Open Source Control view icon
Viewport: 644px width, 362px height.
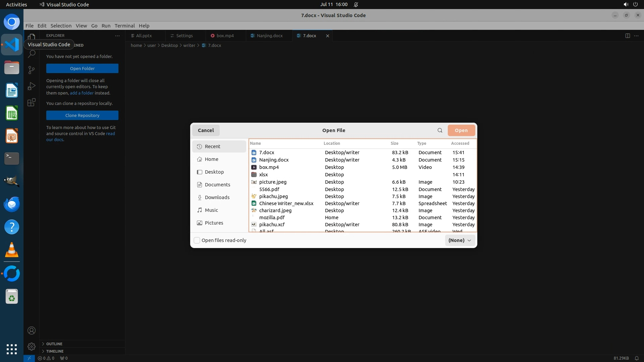click(32, 70)
